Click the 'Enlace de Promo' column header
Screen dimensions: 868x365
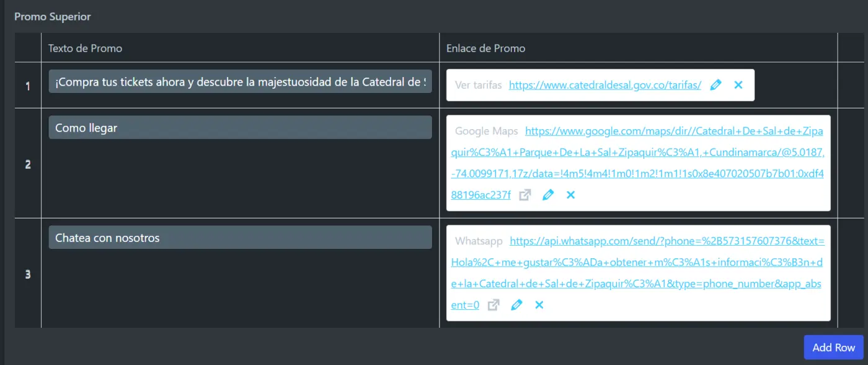[485, 48]
